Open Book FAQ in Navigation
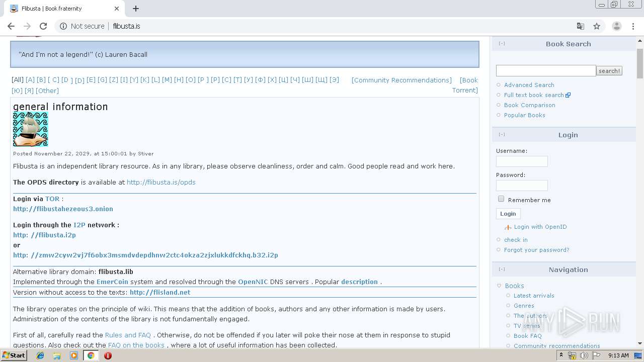This screenshot has height=362, width=644. [528, 336]
